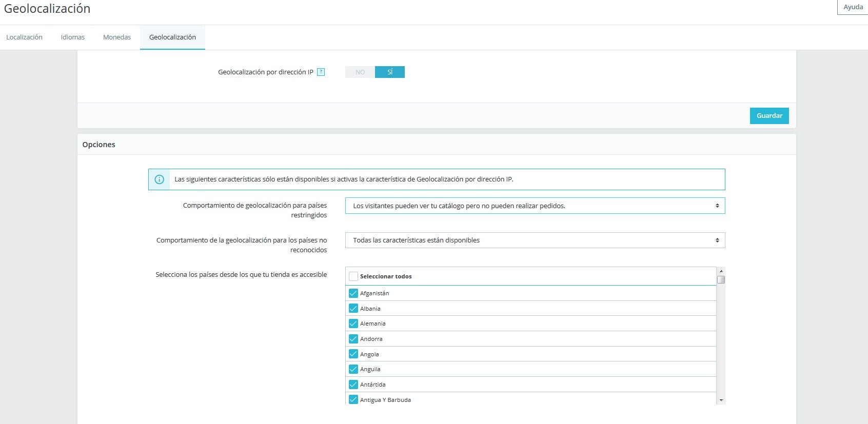
Task: Select the Geolocalización tab
Action: click(172, 37)
